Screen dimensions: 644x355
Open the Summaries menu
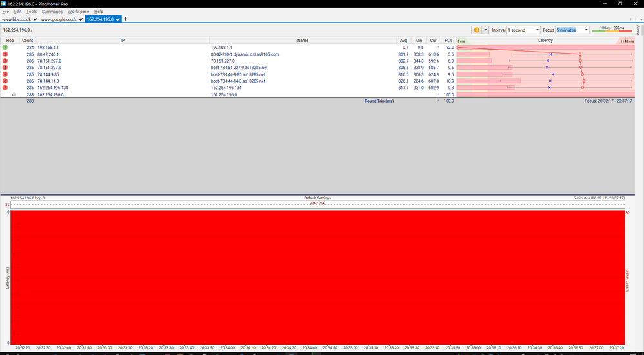(x=52, y=12)
